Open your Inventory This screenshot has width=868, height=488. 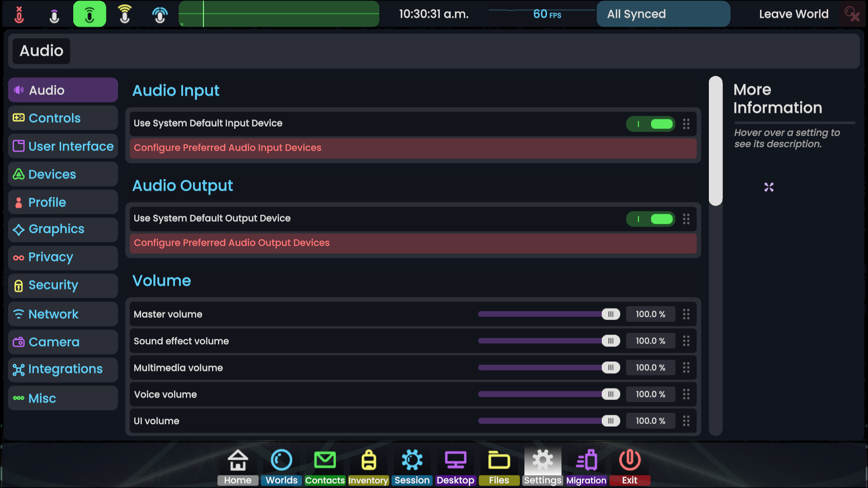click(x=368, y=465)
